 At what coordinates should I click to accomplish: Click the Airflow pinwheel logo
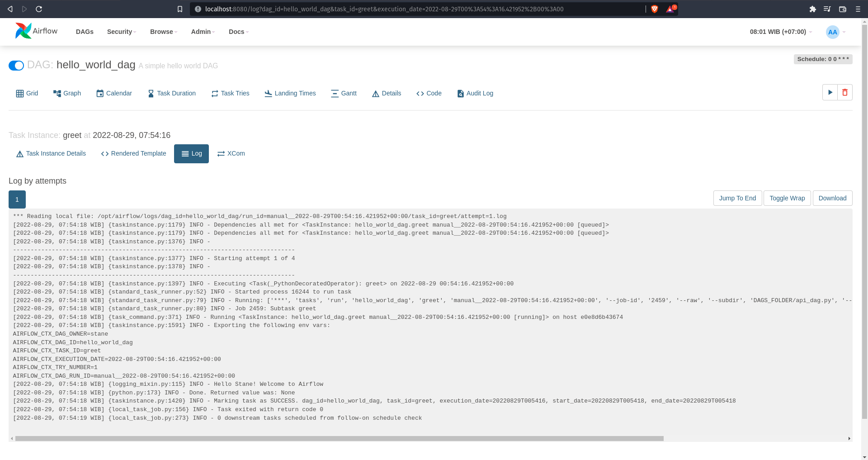[23, 31]
